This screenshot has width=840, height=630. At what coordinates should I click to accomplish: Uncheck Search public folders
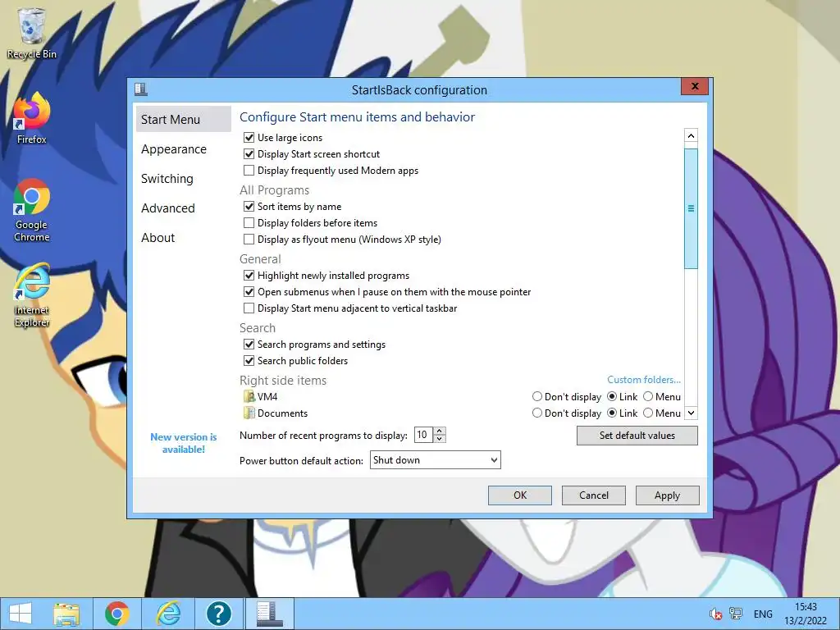(249, 361)
